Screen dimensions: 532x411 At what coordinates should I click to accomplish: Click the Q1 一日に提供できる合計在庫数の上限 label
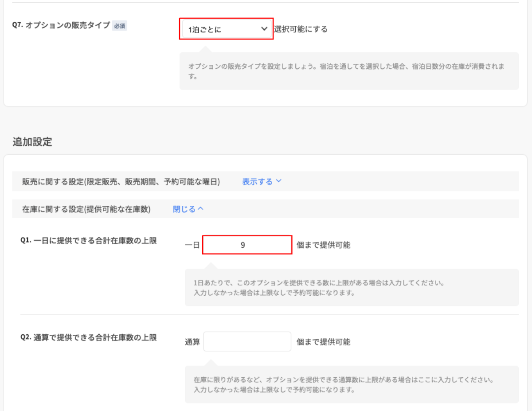[89, 241]
